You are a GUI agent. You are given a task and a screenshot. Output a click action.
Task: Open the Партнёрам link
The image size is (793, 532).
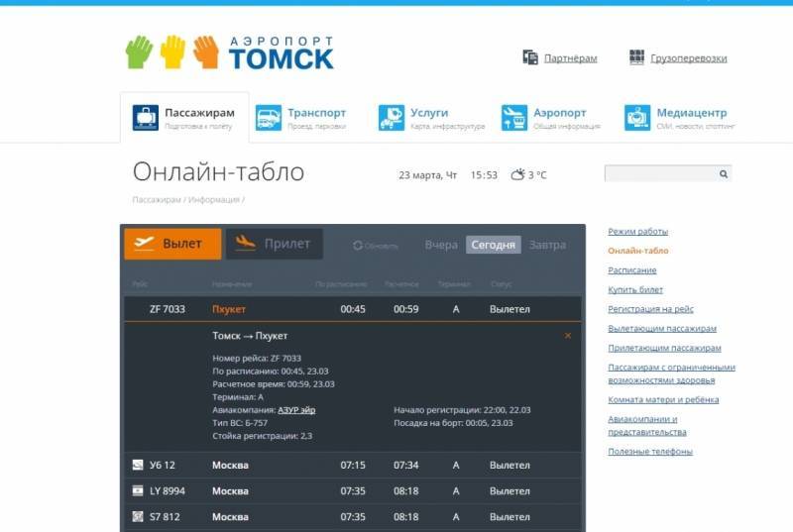(571, 58)
